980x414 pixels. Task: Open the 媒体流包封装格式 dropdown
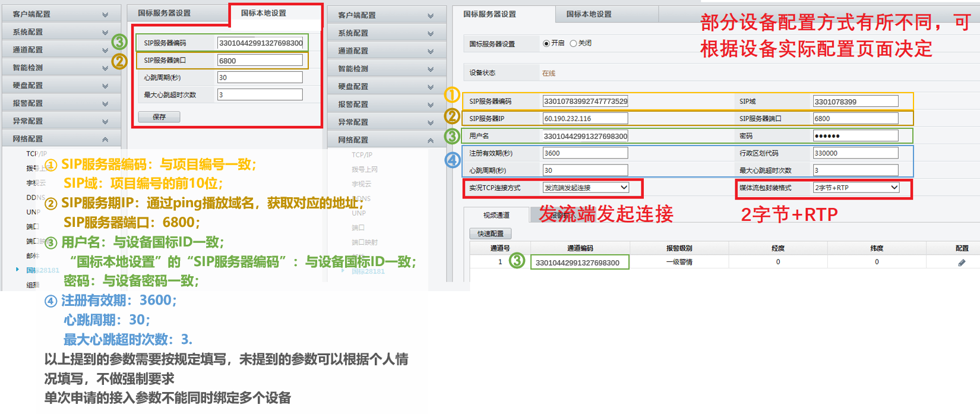pos(856,188)
